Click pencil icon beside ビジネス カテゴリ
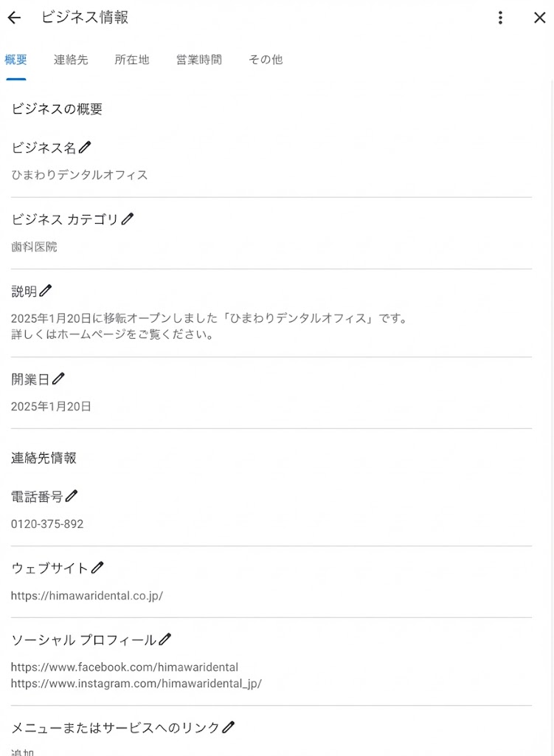This screenshot has height=756, width=554. point(128,219)
